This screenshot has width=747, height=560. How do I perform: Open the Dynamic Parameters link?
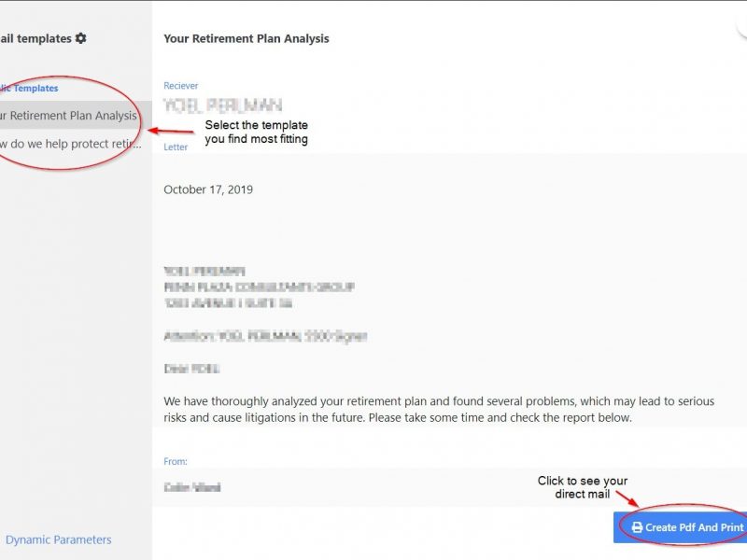tap(58, 539)
